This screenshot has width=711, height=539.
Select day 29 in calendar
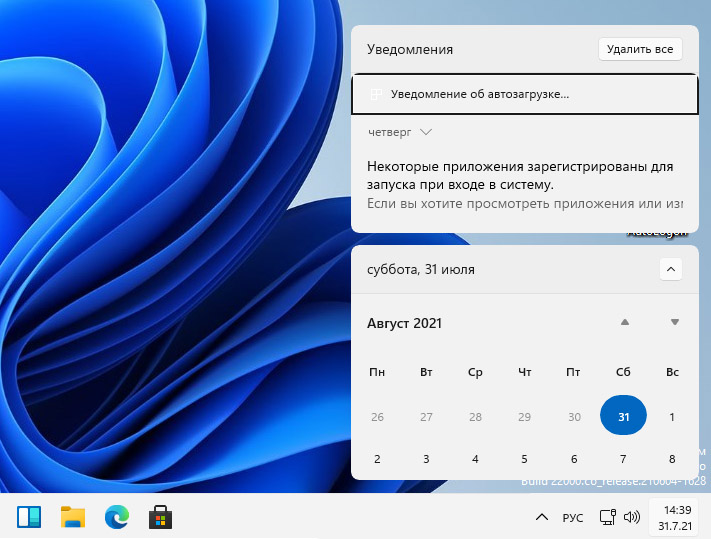click(524, 417)
